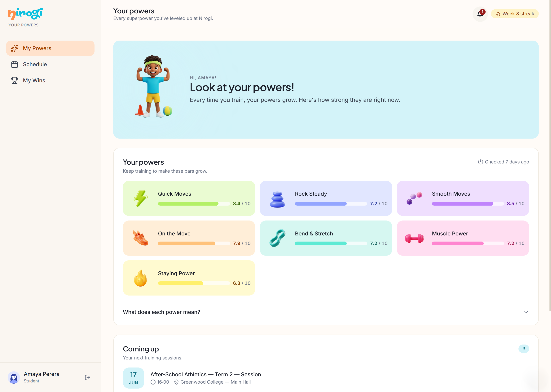Viewport: 551px width, 392px height.
Task: Click the My Powers sparkle icon
Action: coord(15,48)
